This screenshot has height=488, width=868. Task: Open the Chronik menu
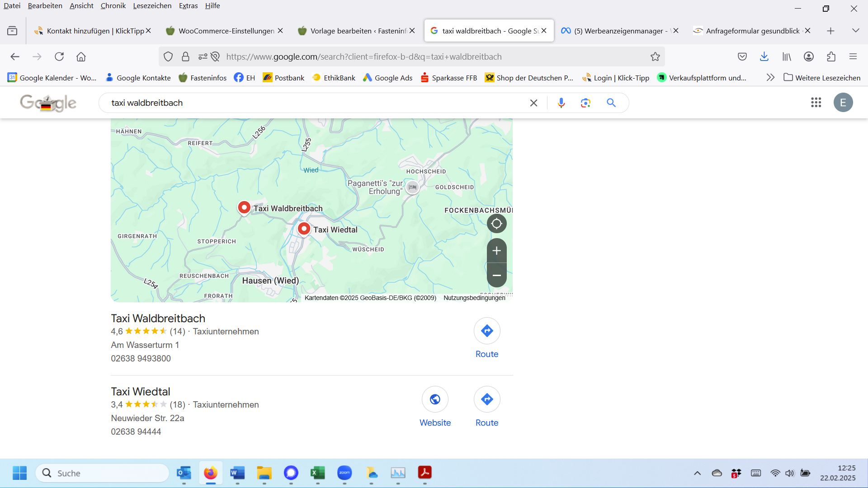tap(113, 6)
